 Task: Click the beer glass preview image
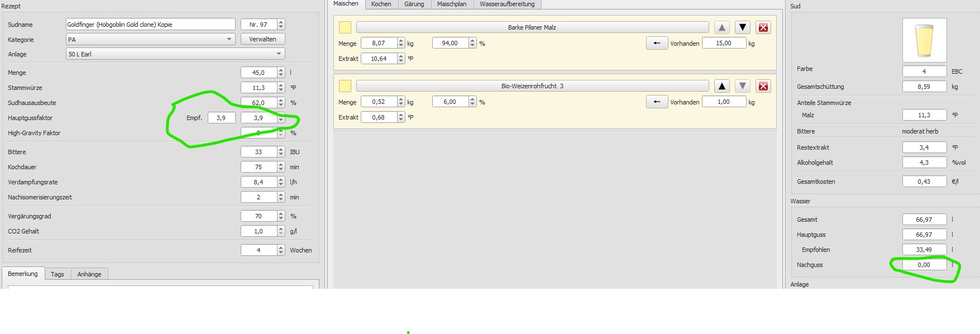click(924, 40)
